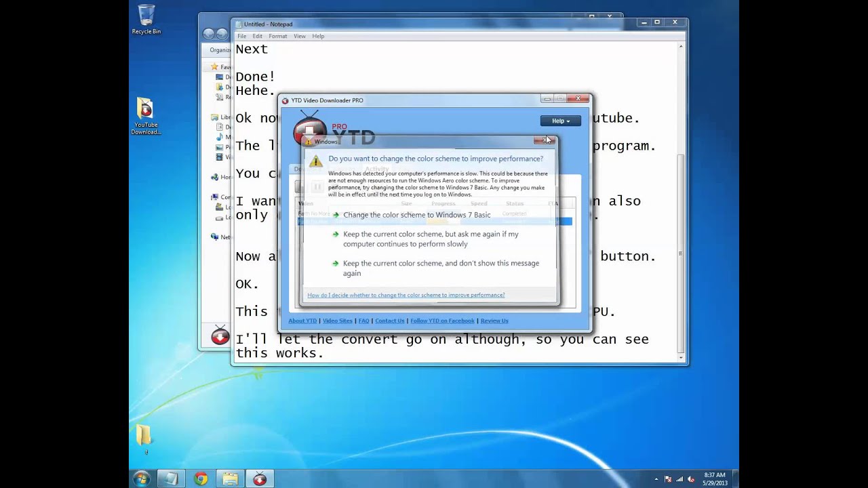Choose Change the color scheme to Windows 7 Basic
Viewport: 868px width, 488px height.
point(416,215)
